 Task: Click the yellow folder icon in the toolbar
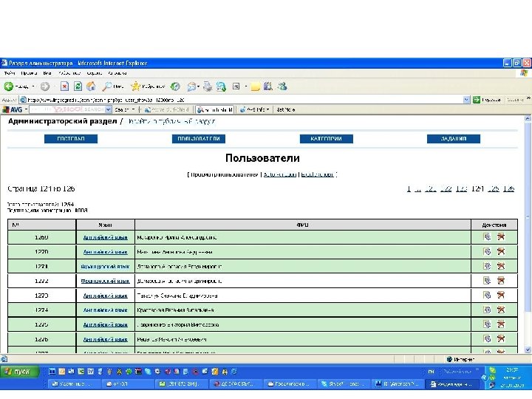[x=255, y=87]
